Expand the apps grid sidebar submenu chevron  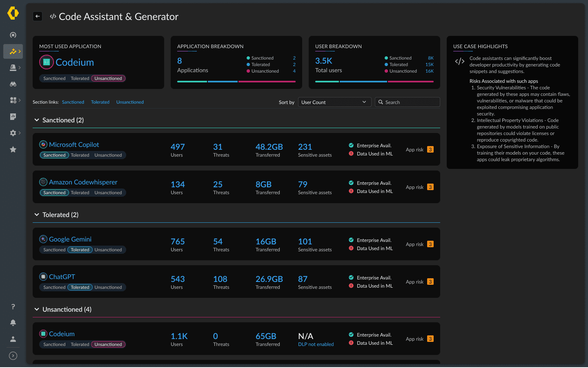pyautogui.click(x=20, y=100)
